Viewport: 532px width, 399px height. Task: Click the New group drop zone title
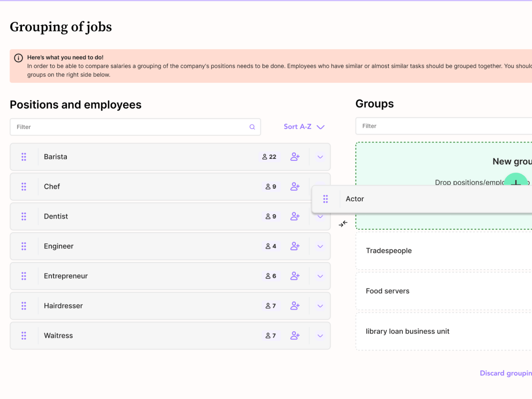coord(512,161)
